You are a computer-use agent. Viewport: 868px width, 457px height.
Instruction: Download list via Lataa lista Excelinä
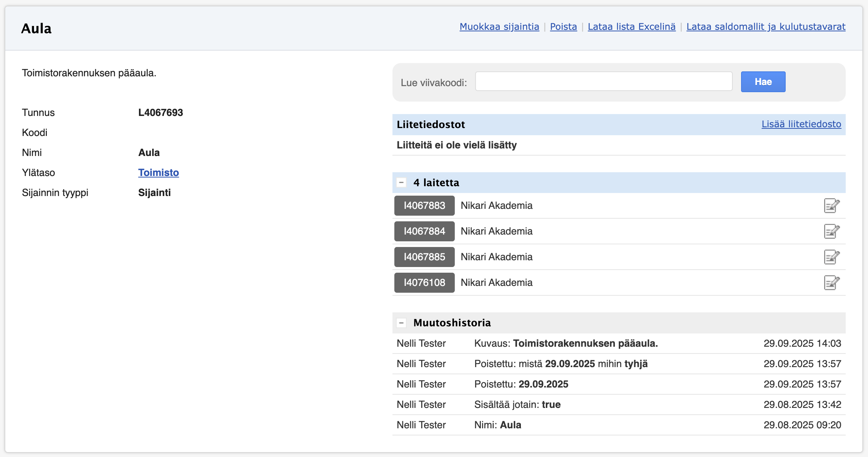coord(632,27)
